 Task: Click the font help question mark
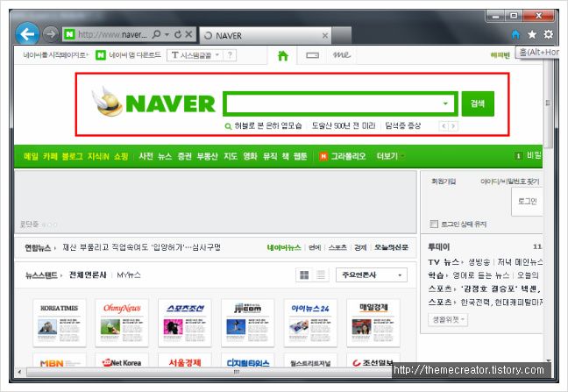pyautogui.click(x=230, y=55)
